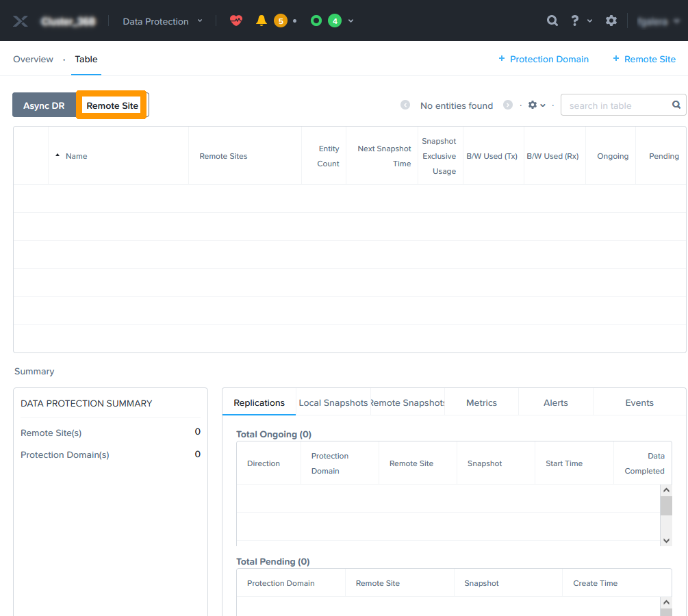Open search with the magnifier icon
This screenshot has height=616, width=688.
pos(552,21)
